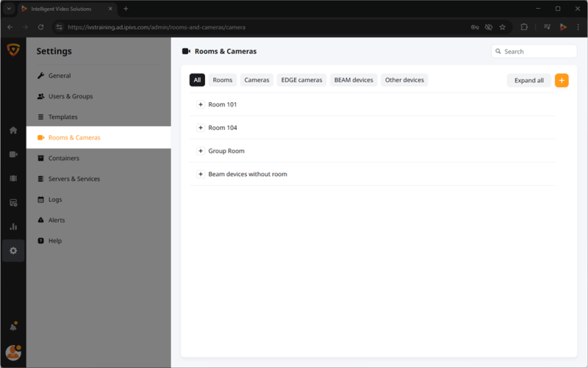
Task: Open the browser extensions puzzle icon
Action: [524, 27]
